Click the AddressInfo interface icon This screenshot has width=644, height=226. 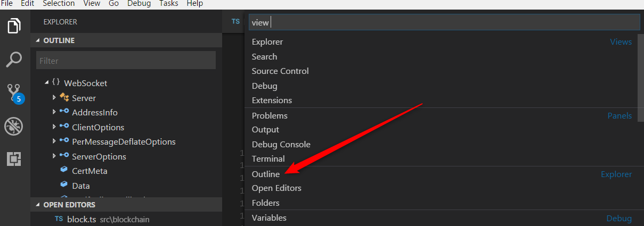tap(64, 112)
